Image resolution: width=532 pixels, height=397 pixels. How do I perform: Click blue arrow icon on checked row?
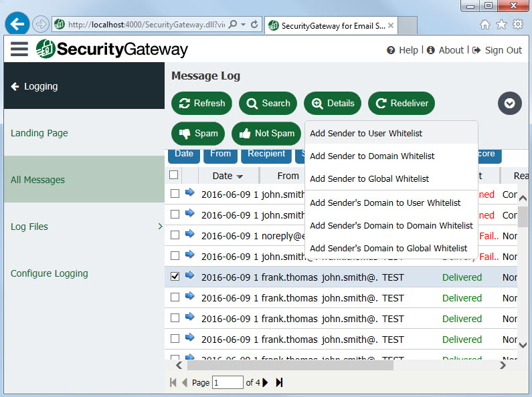(x=189, y=275)
